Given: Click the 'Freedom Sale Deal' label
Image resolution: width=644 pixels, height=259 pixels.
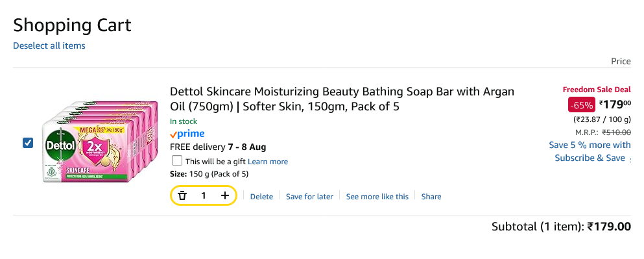Looking at the screenshot, I should pos(597,90).
